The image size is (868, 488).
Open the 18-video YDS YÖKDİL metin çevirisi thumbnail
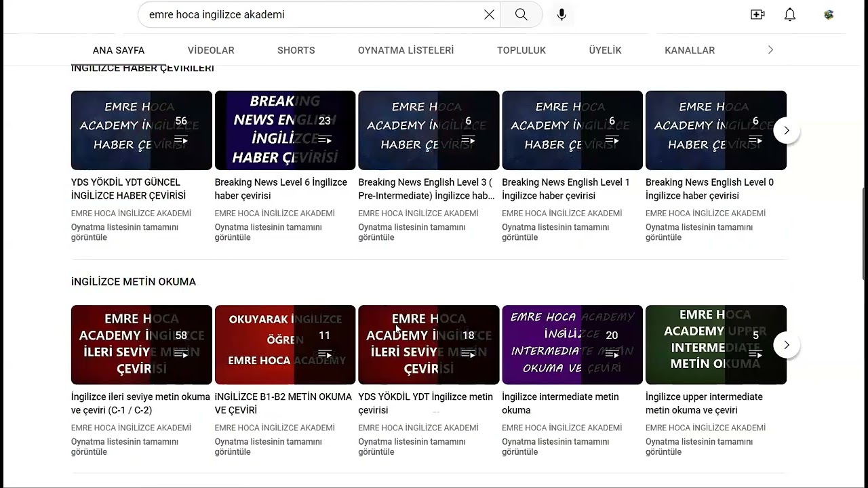[429, 345]
